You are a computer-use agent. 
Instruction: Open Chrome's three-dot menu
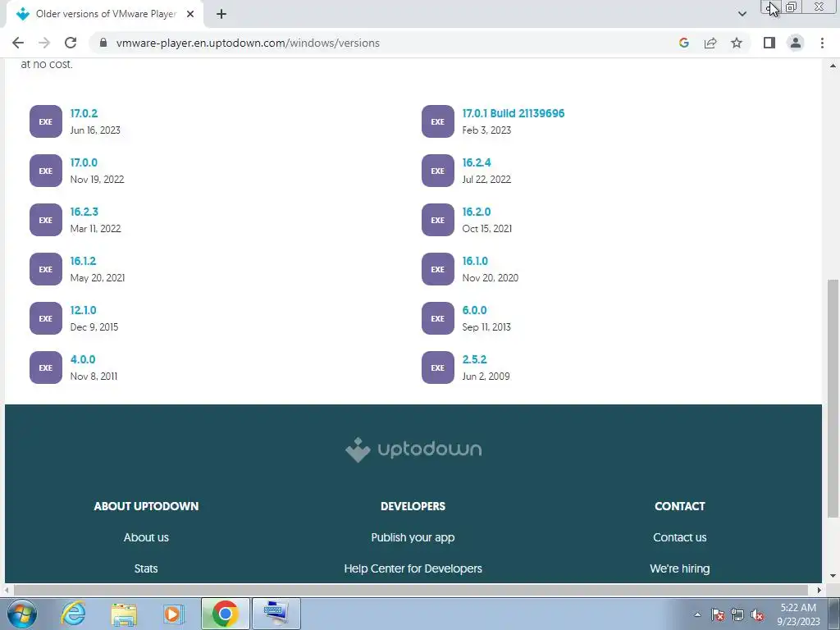point(822,43)
